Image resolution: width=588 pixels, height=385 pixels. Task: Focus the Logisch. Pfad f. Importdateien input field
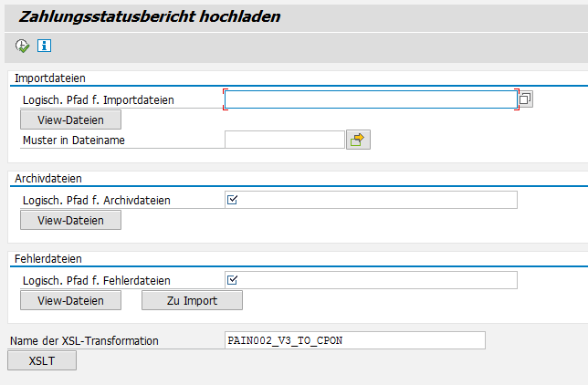[x=370, y=99]
